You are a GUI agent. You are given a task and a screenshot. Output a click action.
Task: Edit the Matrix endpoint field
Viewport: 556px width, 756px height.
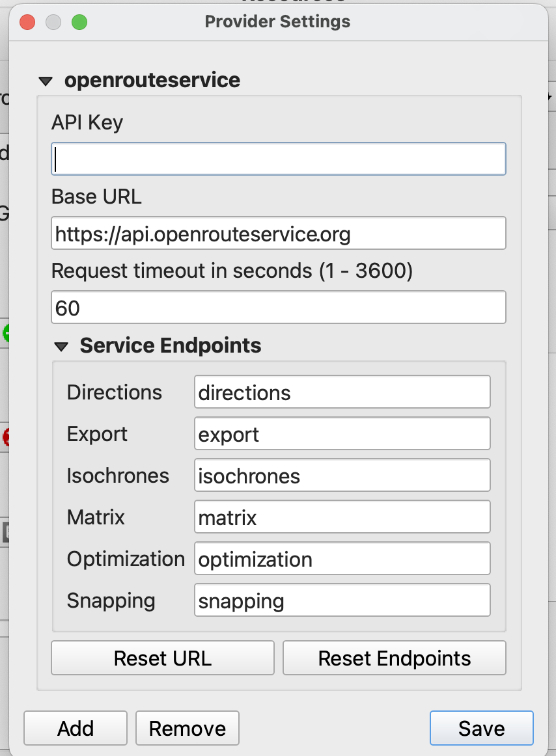click(x=342, y=517)
